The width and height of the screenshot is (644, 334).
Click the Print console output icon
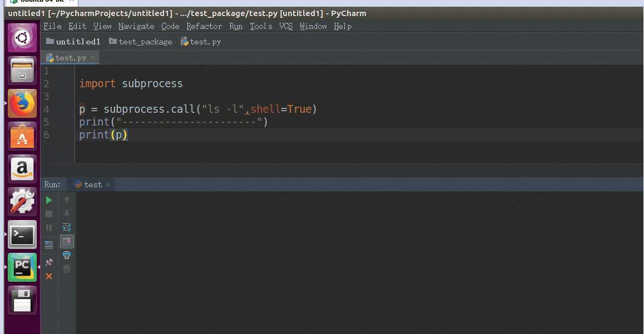(x=67, y=255)
